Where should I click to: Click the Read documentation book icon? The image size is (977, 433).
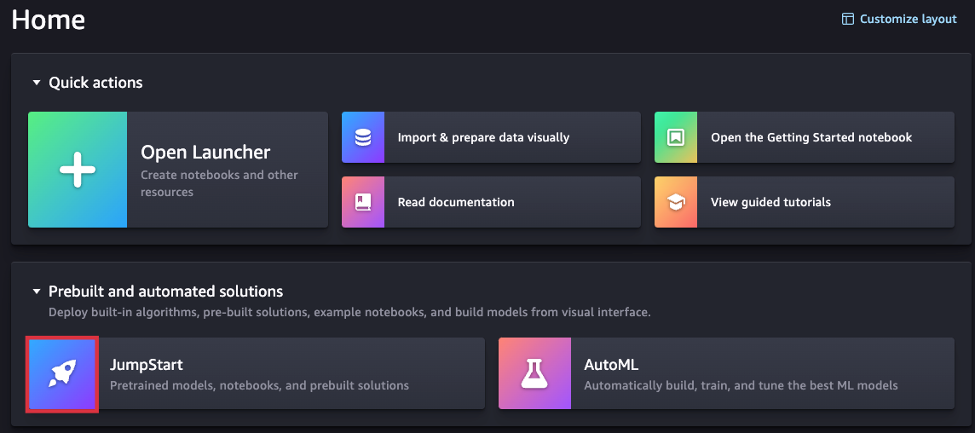pyautogui.click(x=363, y=202)
